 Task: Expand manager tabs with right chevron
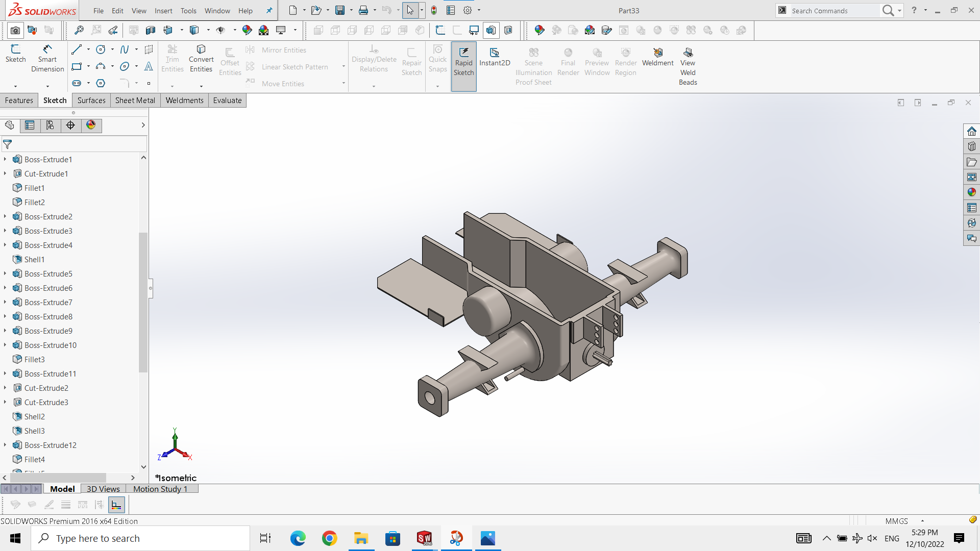[x=143, y=125]
